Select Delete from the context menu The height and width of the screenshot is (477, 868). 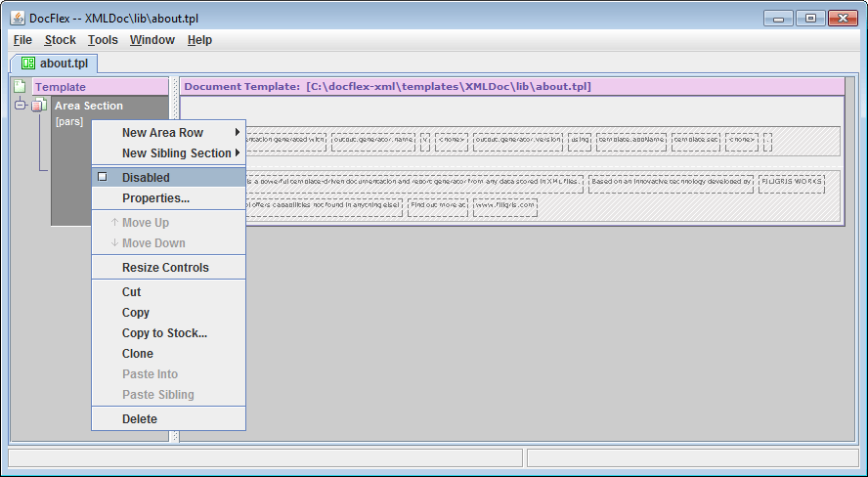(139, 419)
